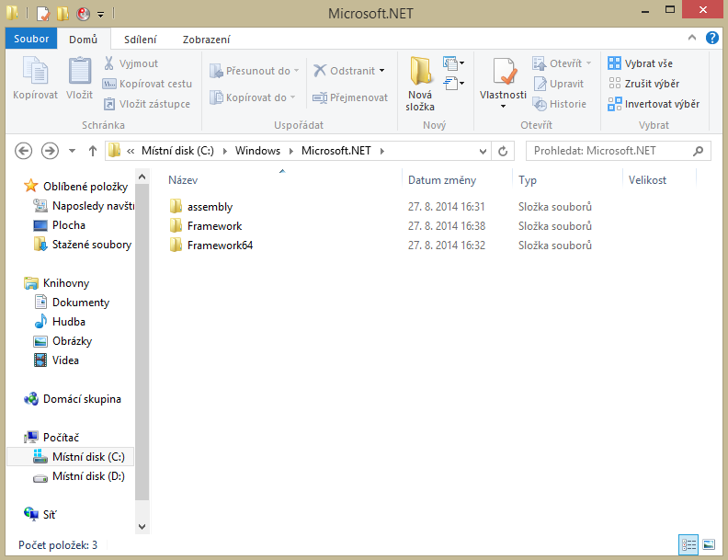Open Historie file history
Screen dimensions: 728x560
(x=560, y=104)
